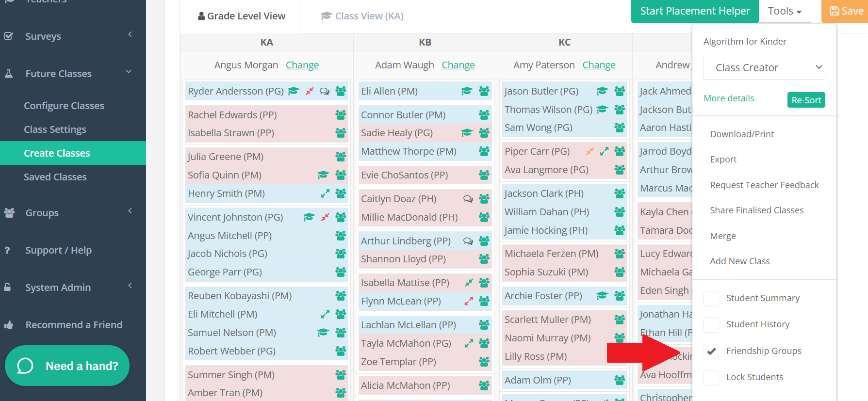Go to Class Settings in the sidebar
Image resolution: width=868 pixels, height=401 pixels.
coord(55,129)
